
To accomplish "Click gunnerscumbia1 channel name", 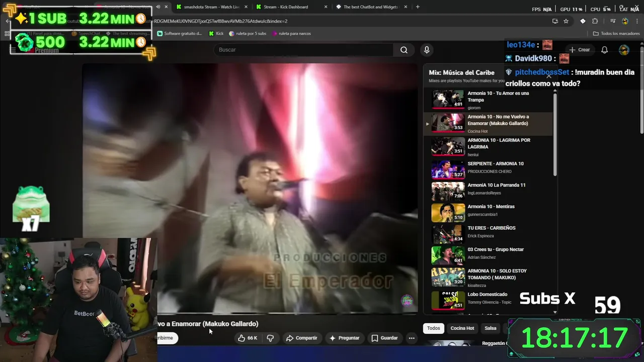I will 482,215.
